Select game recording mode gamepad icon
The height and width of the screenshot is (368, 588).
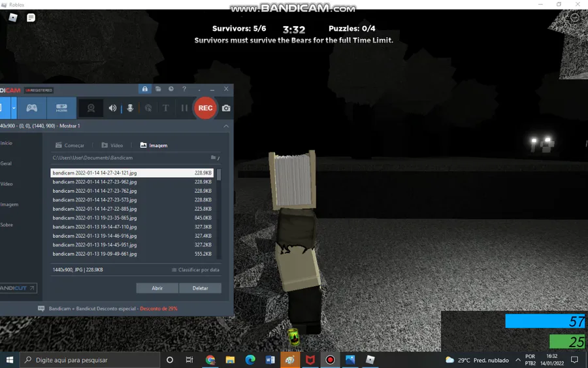(32, 108)
